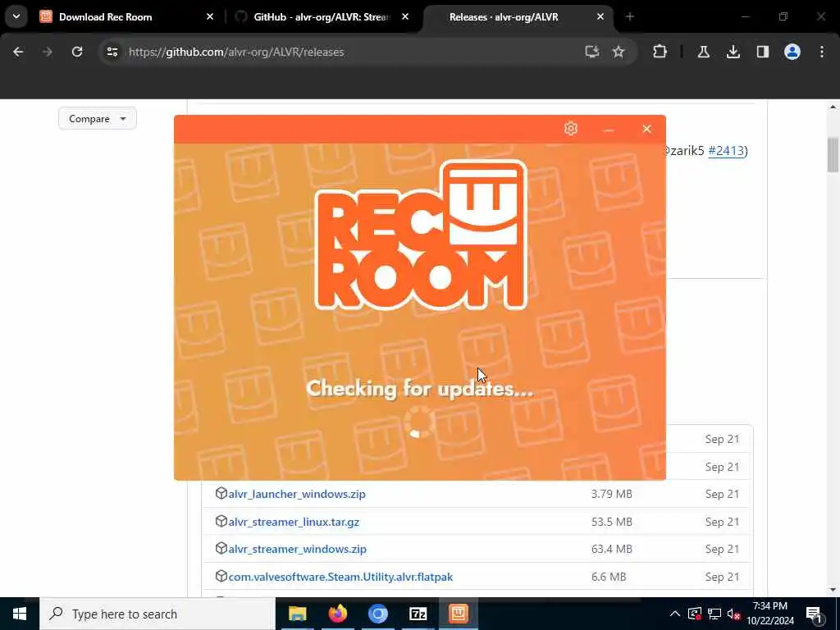The width and height of the screenshot is (840, 630).
Task: Click the muted volume tray icon
Action: [x=733, y=614]
